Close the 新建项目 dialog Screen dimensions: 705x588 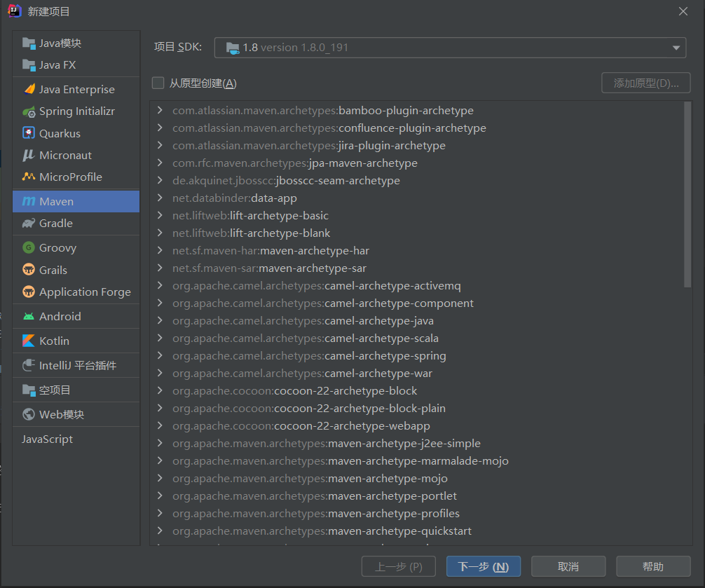pyautogui.click(x=683, y=11)
